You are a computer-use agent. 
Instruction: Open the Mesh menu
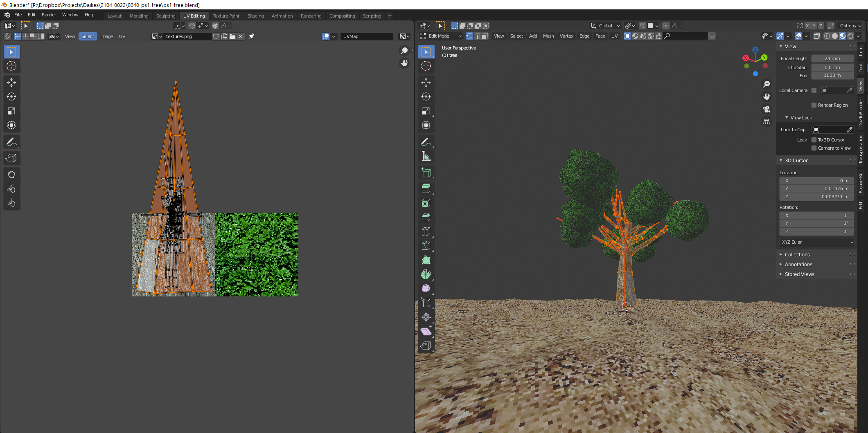(x=548, y=36)
